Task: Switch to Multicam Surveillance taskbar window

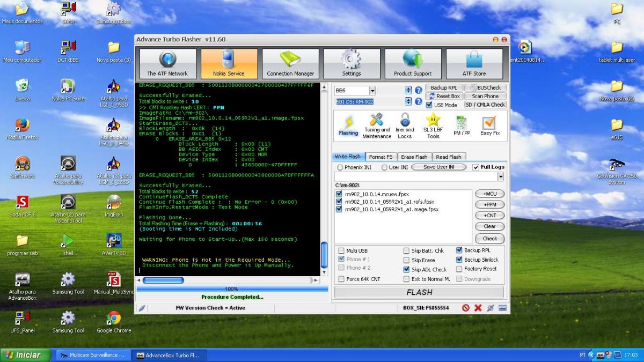Action: pyautogui.click(x=92, y=355)
